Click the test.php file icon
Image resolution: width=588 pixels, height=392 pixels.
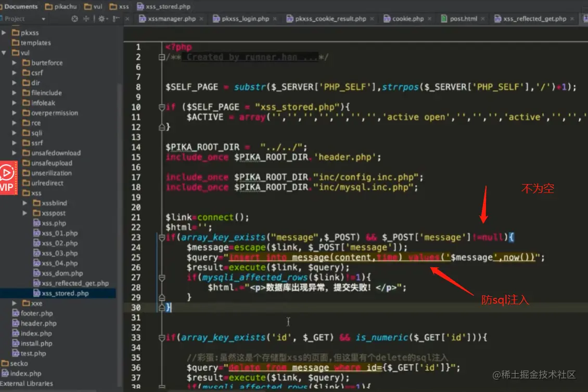16,354
